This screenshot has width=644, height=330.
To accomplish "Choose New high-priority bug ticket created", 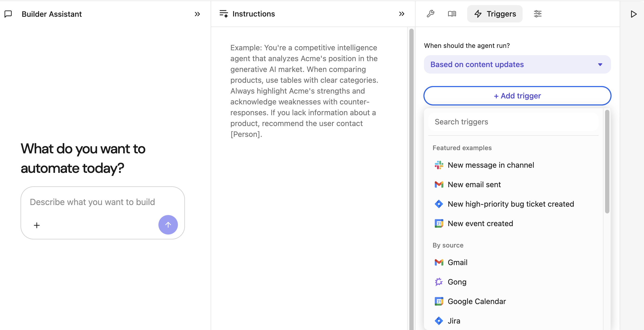I will point(511,204).
